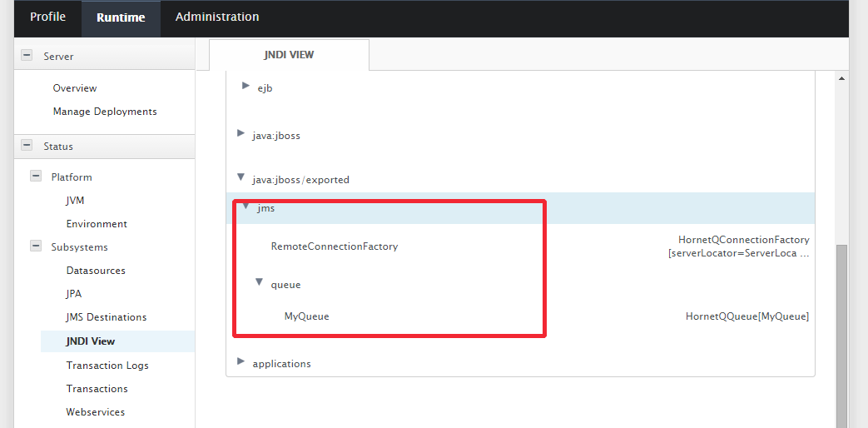Open the Overview page

coord(75,88)
